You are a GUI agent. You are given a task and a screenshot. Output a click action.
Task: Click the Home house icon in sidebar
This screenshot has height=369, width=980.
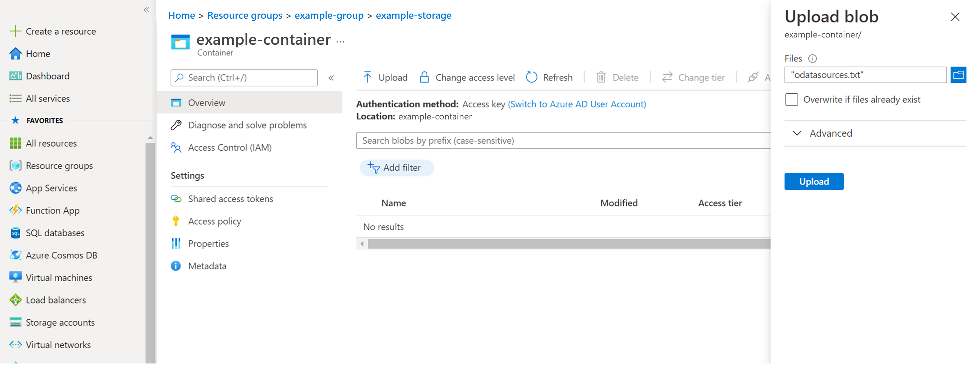tap(15, 54)
